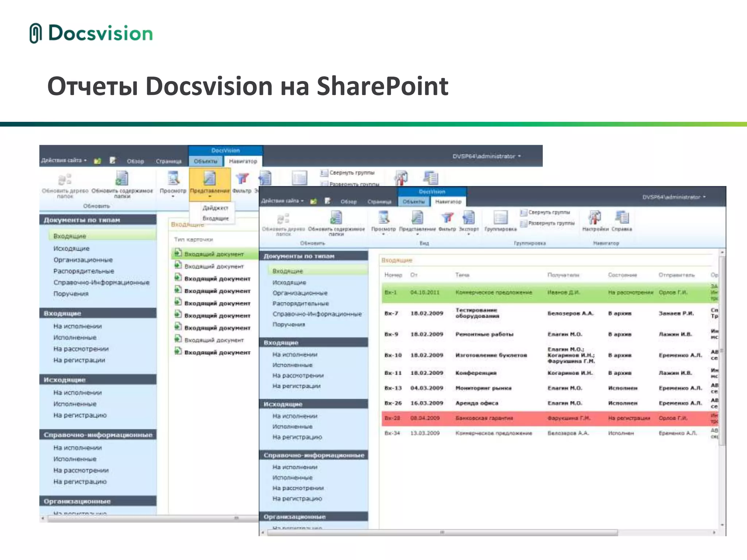Screen dimensions: 747x560
Task: Click Обновить содержимое папки icon in front window
Action: [x=336, y=218]
